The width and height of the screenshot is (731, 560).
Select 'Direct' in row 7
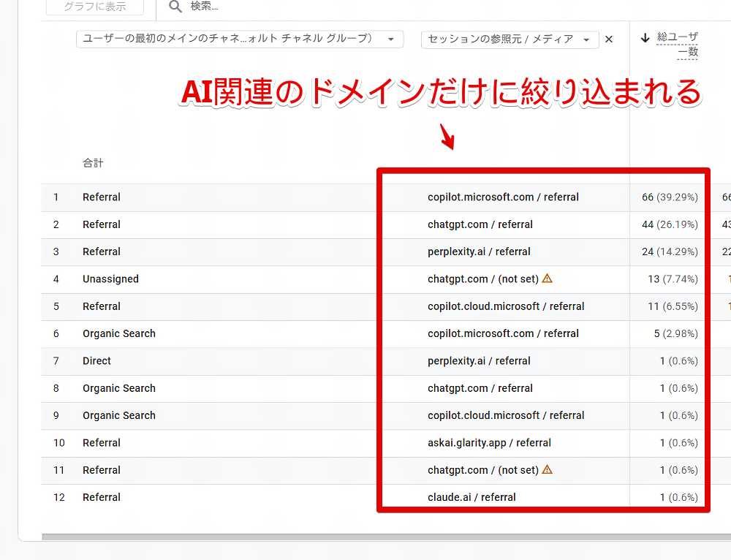click(96, 361)
